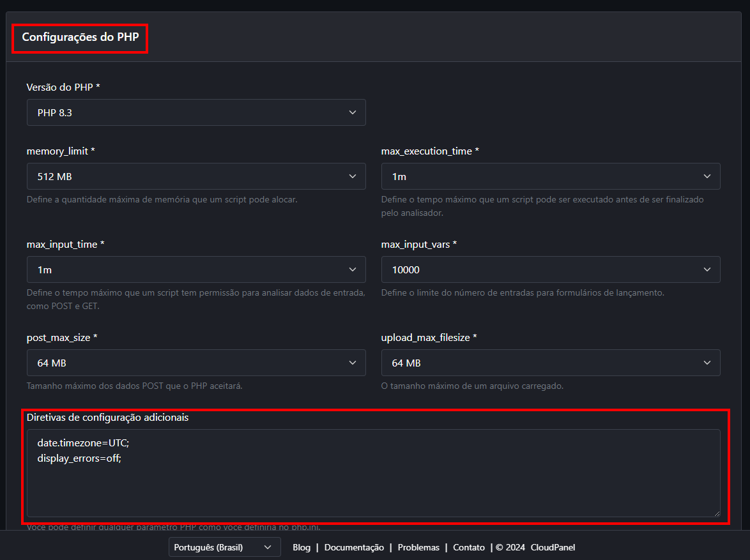Click the upload_max_filesize chevron arrow
The width and height of the screenshot is (750, 560).
707,363
